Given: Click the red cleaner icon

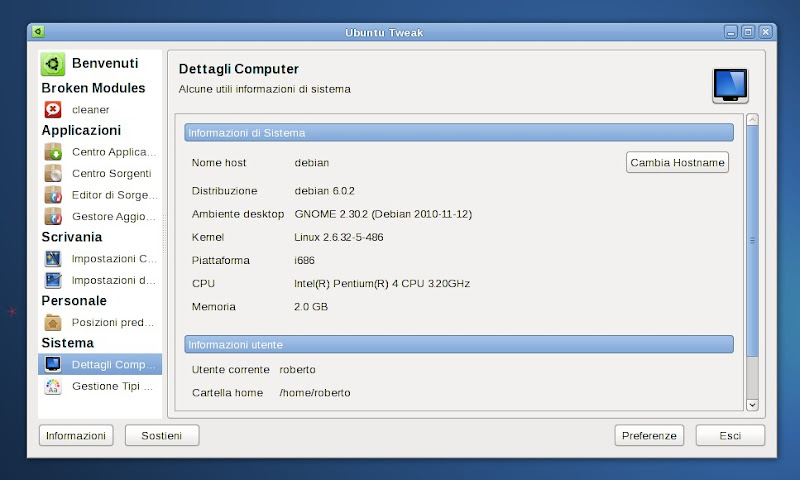Looking at the screenshot, I should click(x=53, y=109).
